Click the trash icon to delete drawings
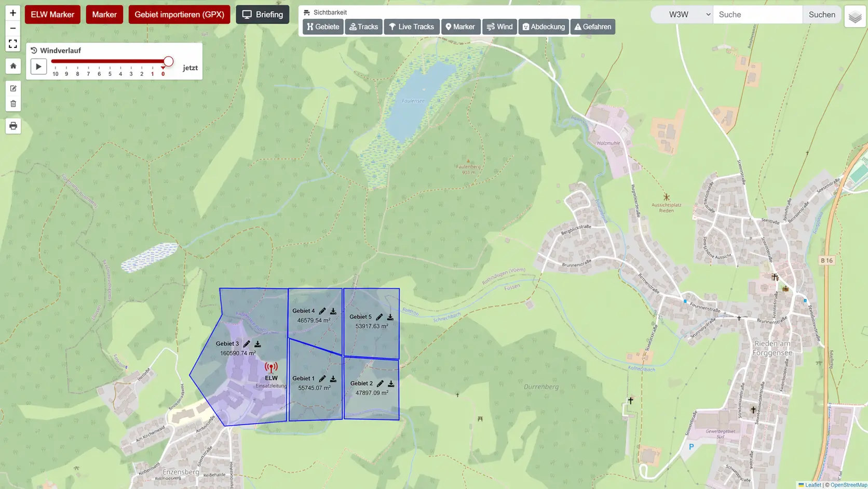868x489 pixels. 13,103
